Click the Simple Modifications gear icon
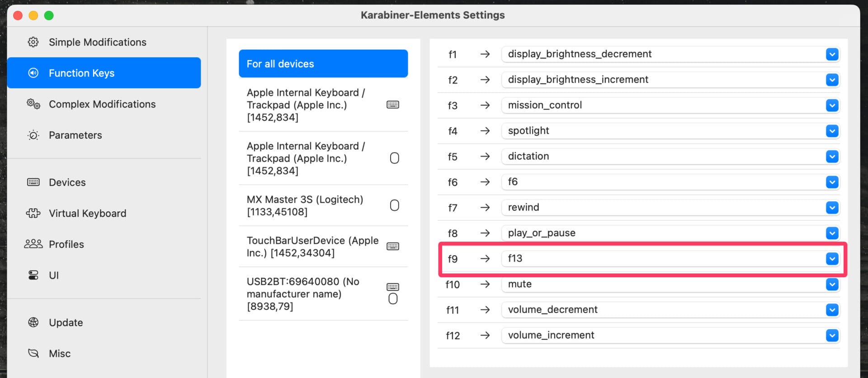The image size is (868, 378). (x=33, y=42)
